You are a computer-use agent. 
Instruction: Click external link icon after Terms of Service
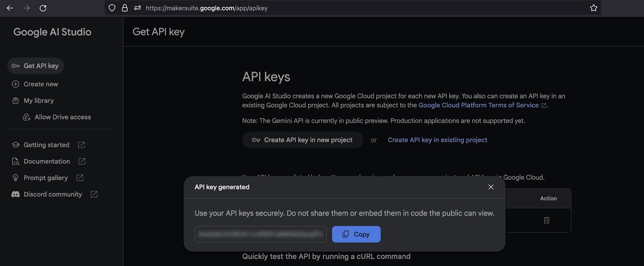[544, 105]
